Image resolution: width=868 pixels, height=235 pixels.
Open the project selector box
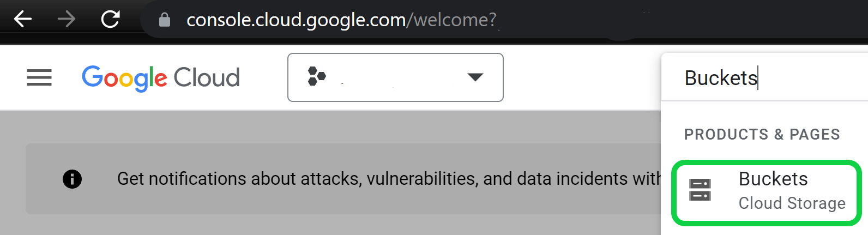[x=395, y=77]
